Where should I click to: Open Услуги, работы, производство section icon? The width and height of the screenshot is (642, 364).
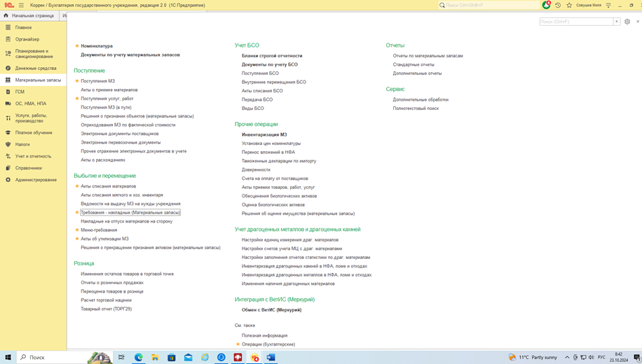[x=8, y=118]
